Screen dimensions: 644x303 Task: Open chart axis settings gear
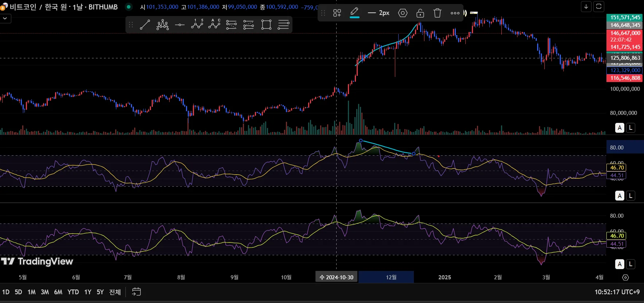coord(625,277)
